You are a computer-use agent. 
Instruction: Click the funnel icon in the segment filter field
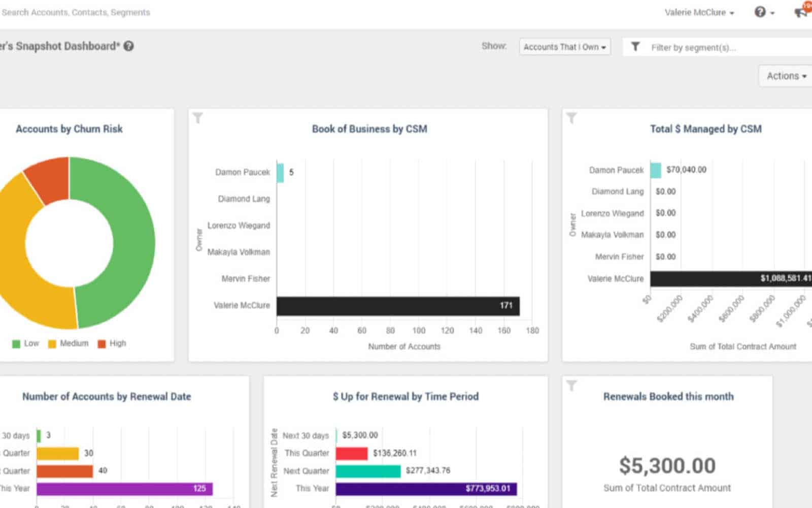coord(636,47)
